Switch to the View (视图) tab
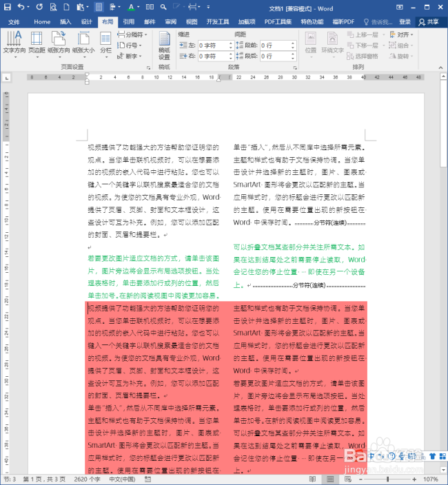 [x=192, y=22]
